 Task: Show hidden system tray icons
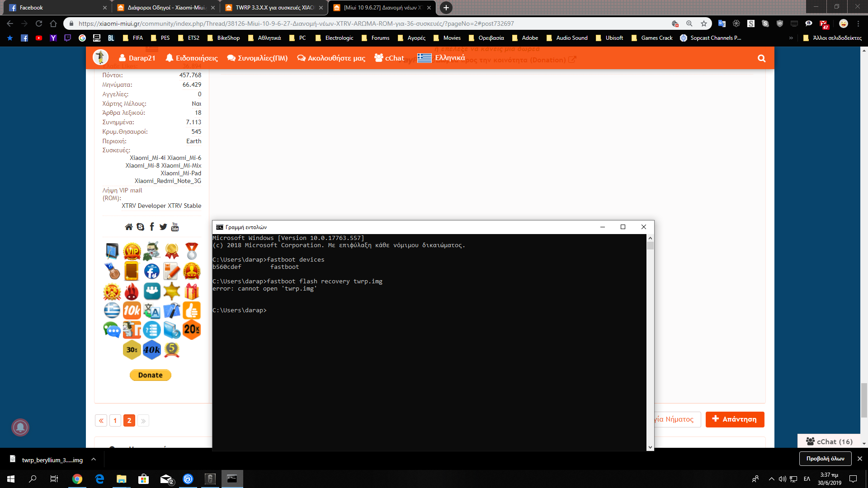[x=771, y=479]
